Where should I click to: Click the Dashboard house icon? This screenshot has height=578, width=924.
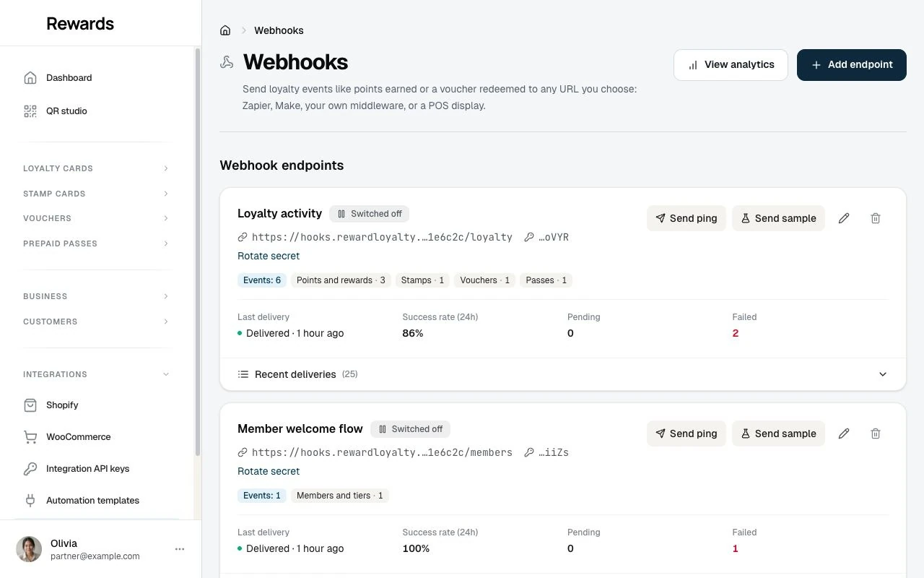[30, 77]
